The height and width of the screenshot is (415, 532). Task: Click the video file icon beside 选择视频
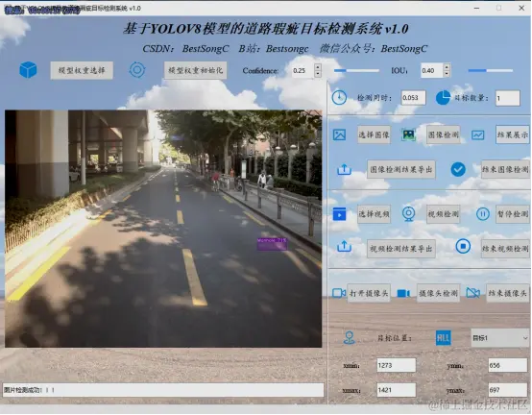339,214
